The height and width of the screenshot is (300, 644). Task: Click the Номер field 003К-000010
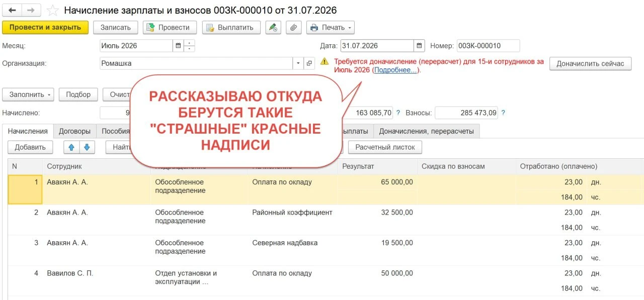(488, 46)
